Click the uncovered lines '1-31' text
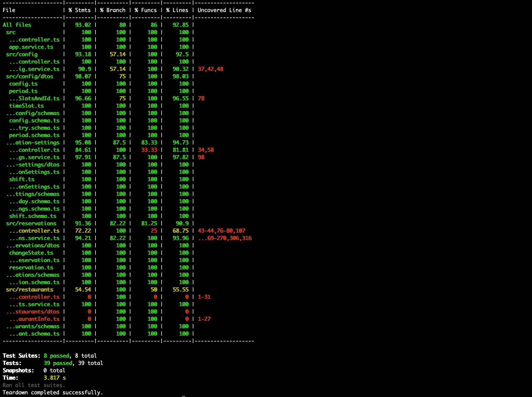This screenshot has width=532, height=397. click(x=204, y=297)
